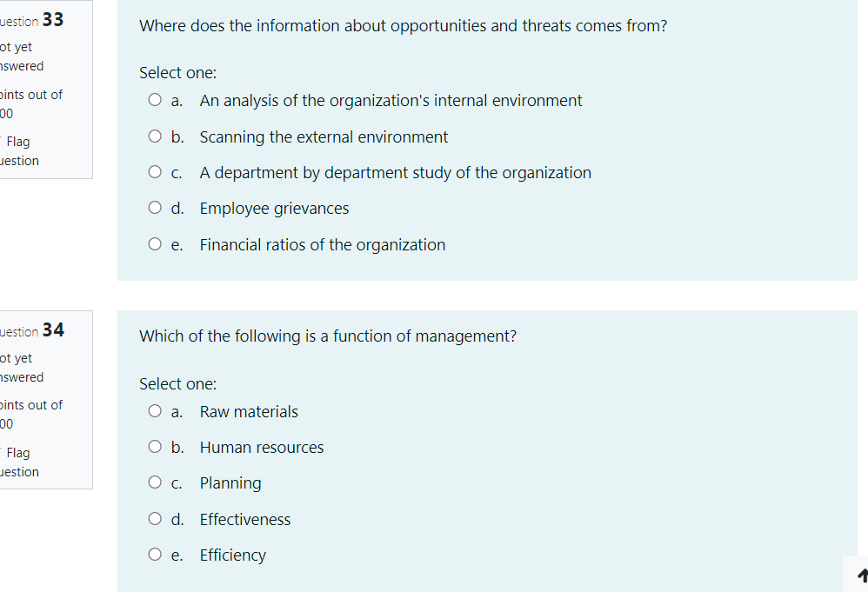Screen dimensions: 868x592
Task: Pick option d 'Effectiveness' in Question 34
Action: [x=154, y=518]
